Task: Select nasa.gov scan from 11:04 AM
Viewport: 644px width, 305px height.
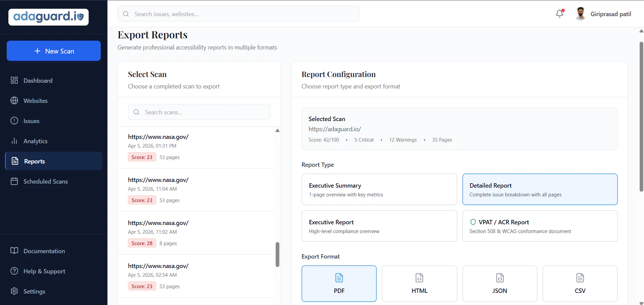Action: 196,190
